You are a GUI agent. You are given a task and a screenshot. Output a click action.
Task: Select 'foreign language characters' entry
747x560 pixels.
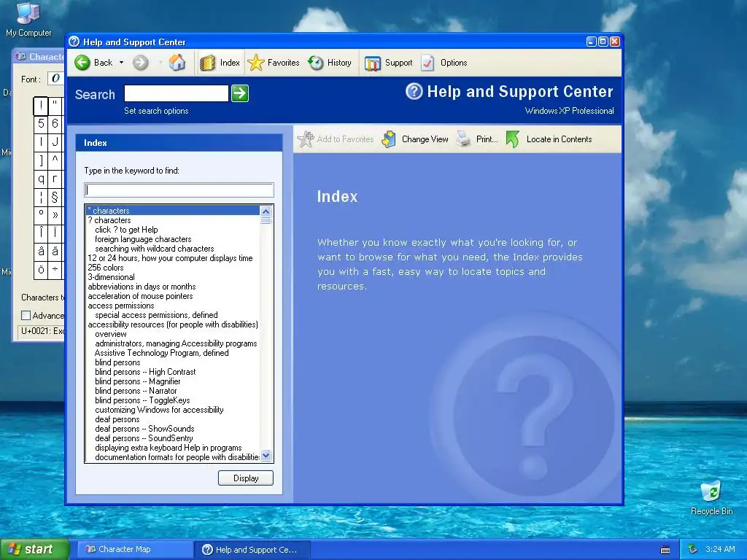(172, 239)
